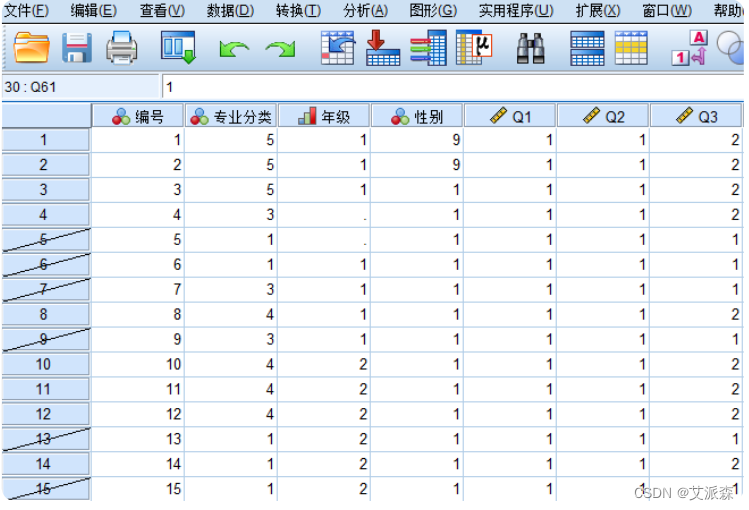Select the Q3 column header

click(x=696, y=116)
